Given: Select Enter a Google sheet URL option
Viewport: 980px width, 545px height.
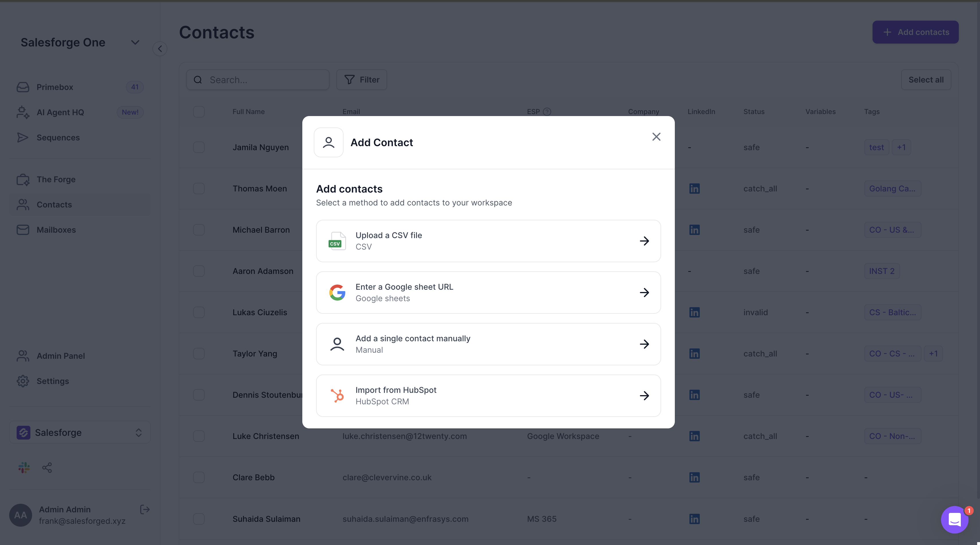Looking at the screenshot, I should [488, 293].
